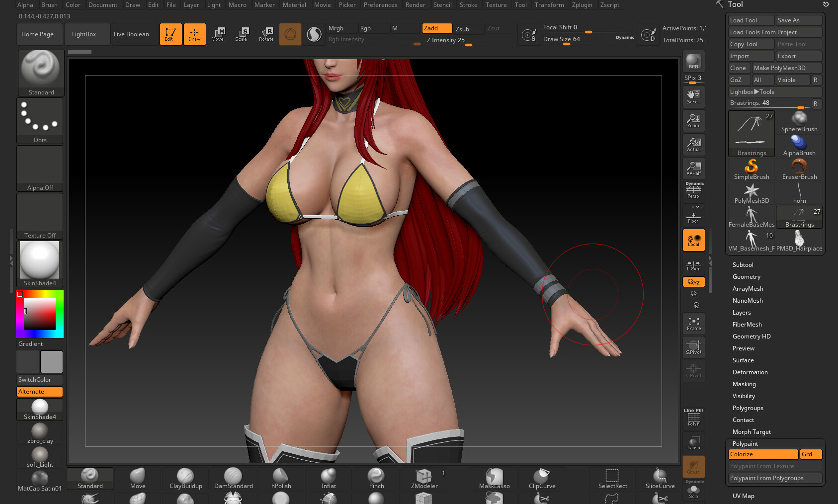The width and height of the screenshot is (838, 504).
Task: Pick a color in the color picker square
Action: click(39, 314)
